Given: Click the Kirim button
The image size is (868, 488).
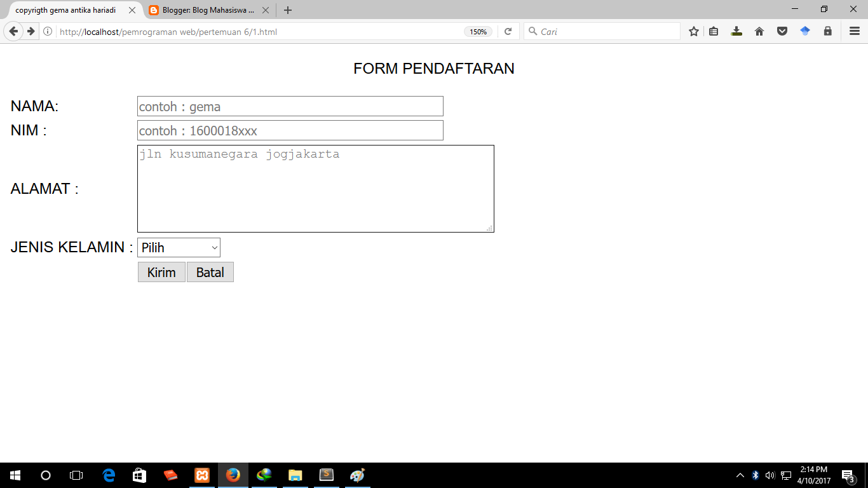Looking at the screenshot, I should pos(161,272).
